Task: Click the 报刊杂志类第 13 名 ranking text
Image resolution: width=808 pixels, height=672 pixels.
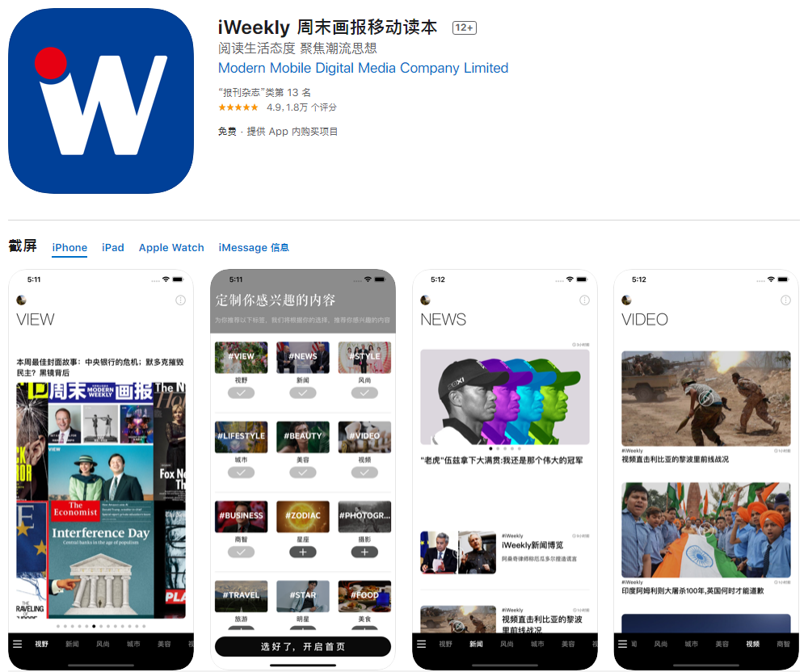Action: (264, 93)
